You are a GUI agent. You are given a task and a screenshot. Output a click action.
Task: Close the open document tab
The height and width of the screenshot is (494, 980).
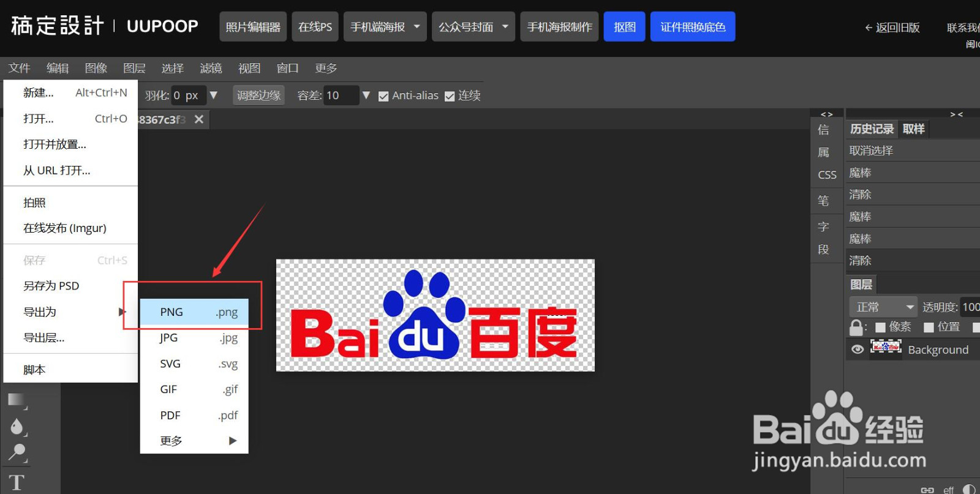[x=199, y=119]
